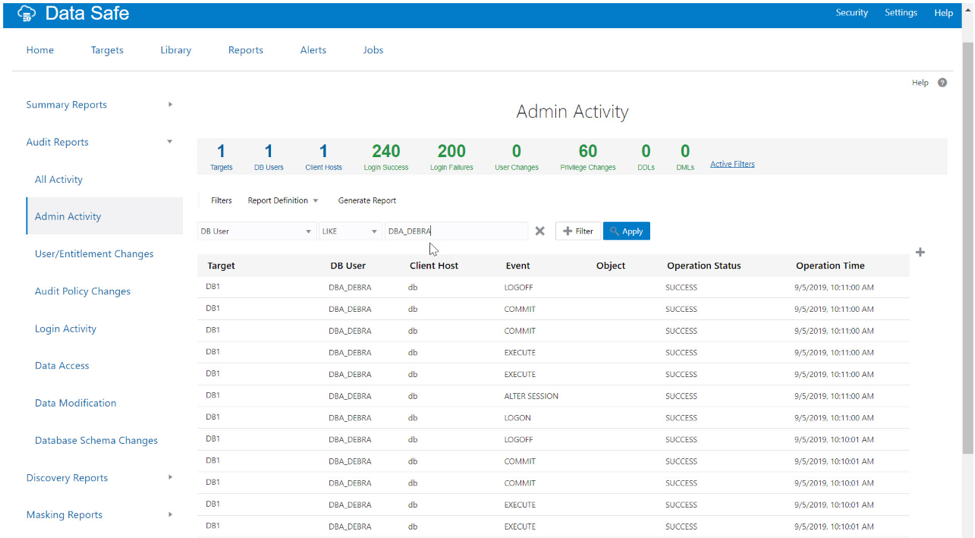The image size is (975, 538).
Task: Click the vertical scrollbar on the right
Action: click(x=967, y=250)
